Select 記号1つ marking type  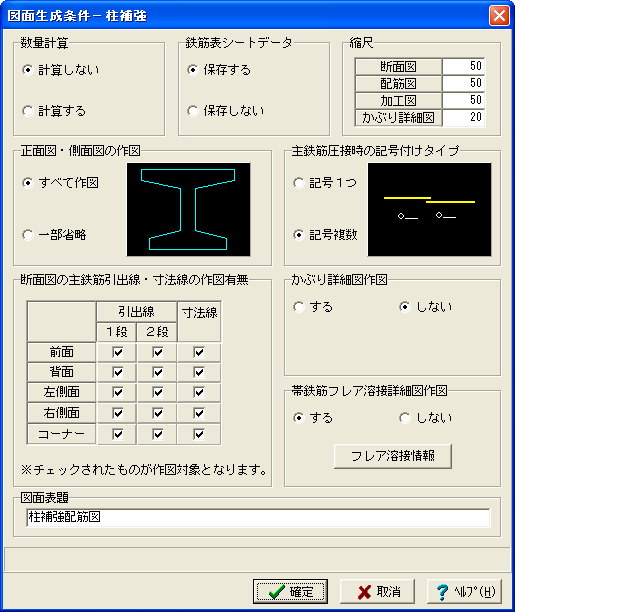pyautogui.click(x=325, y=183)
